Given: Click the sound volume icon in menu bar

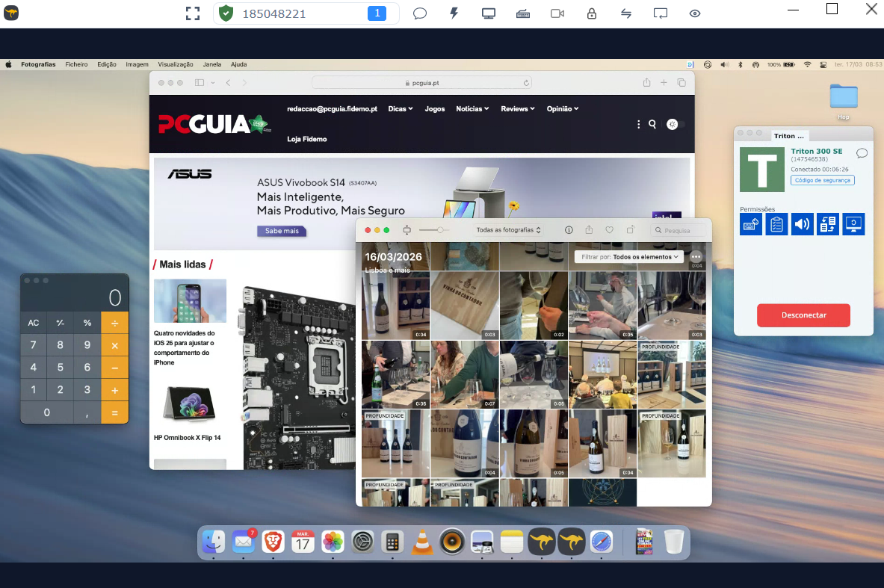Looking at the screenshot, I should coord(724,64).
